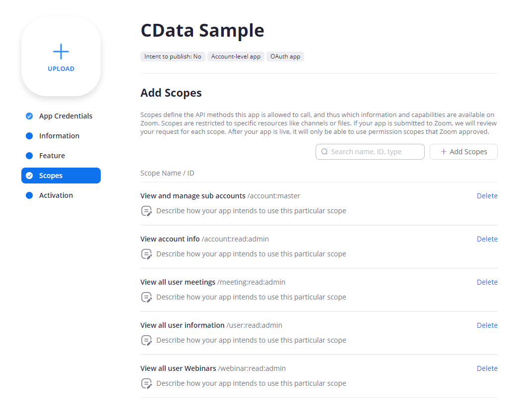This screenshot has width=517, height=420.
Task: Select the Scopes sidebar item
Action: (x=61, y=176)
